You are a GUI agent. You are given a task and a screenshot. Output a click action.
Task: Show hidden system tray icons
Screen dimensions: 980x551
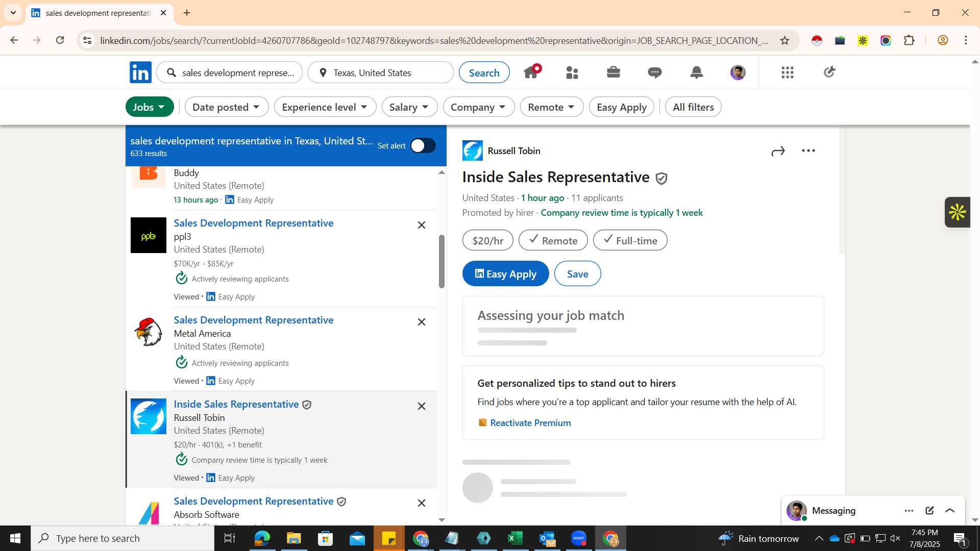coord(819,538)
